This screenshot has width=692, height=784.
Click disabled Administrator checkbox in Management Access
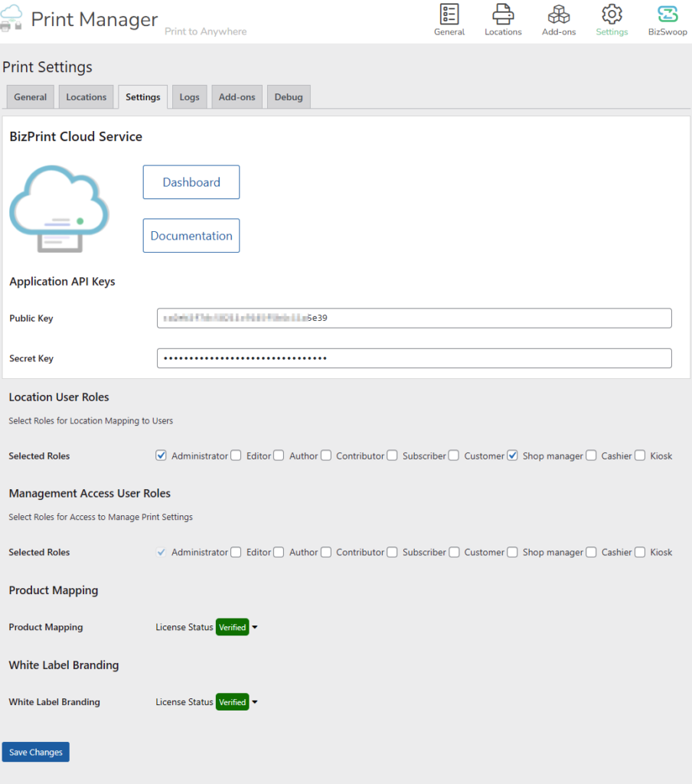(161, 552)
